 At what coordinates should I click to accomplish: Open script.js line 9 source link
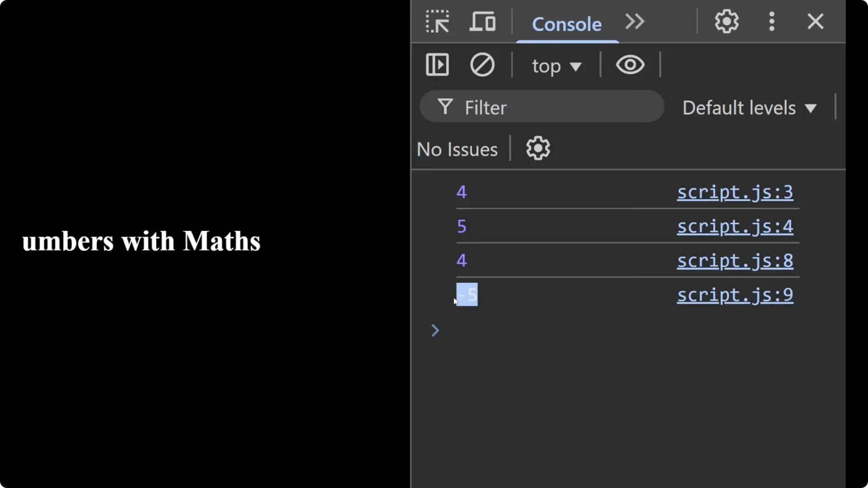(x=735, y=295)
